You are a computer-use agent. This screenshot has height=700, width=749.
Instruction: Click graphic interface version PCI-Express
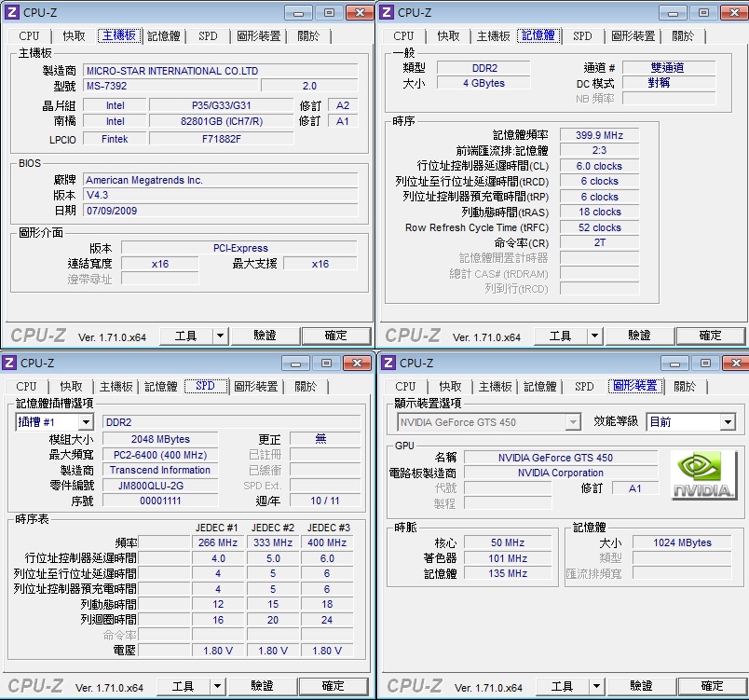239,248
